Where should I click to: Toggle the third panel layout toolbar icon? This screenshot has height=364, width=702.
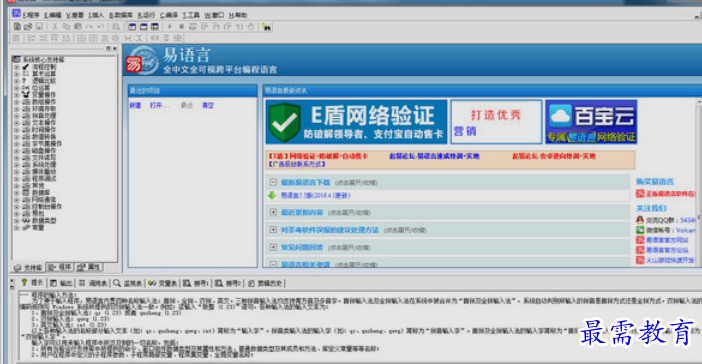point(155,27)
